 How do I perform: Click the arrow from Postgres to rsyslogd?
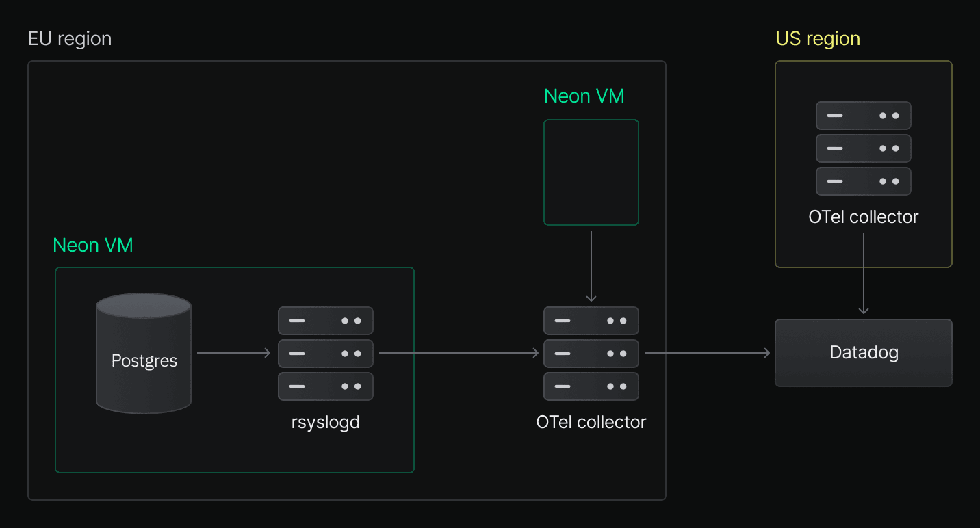pos(234,353)
